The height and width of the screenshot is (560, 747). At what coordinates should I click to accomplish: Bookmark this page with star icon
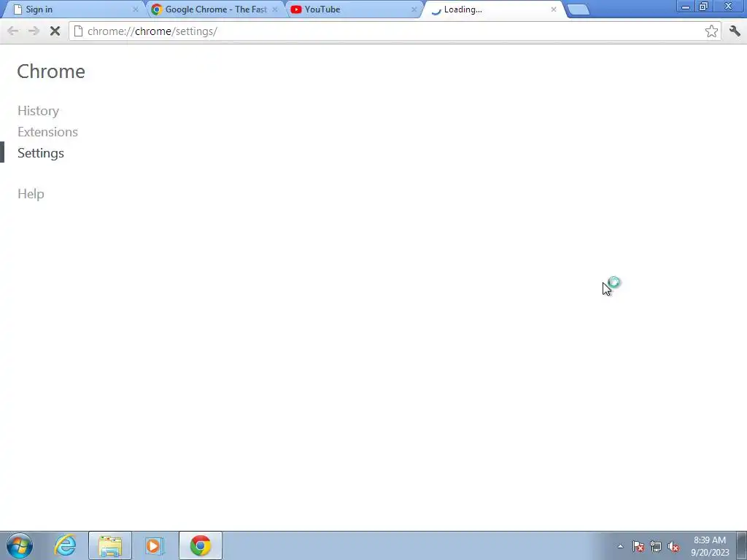coord(711,31)
